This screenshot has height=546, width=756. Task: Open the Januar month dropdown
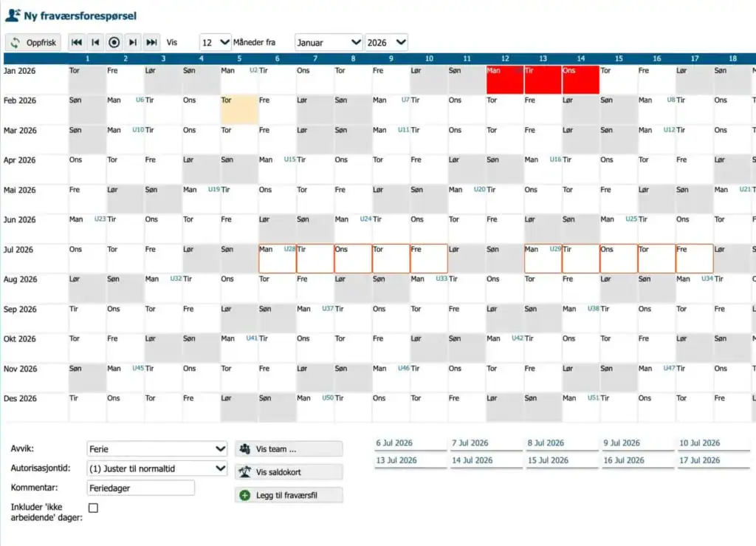tap(329, 42)
